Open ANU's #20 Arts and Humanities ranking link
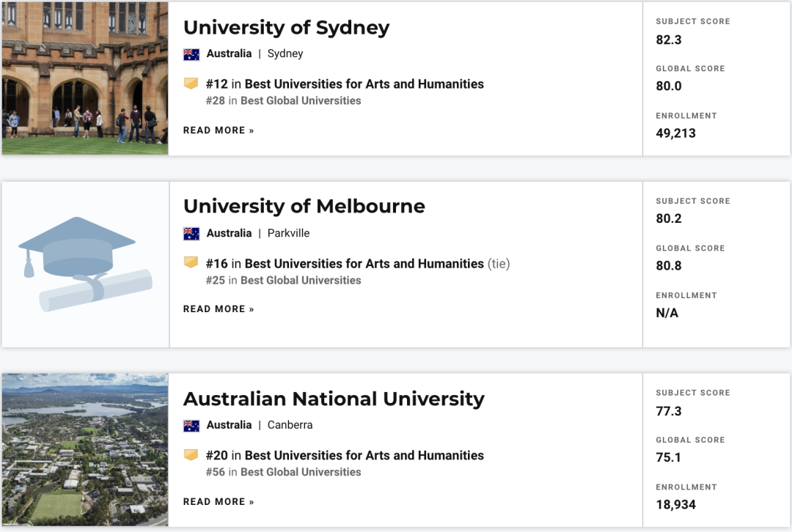The width and height of the screenshot is (792, 532). [x=345, y=455]
